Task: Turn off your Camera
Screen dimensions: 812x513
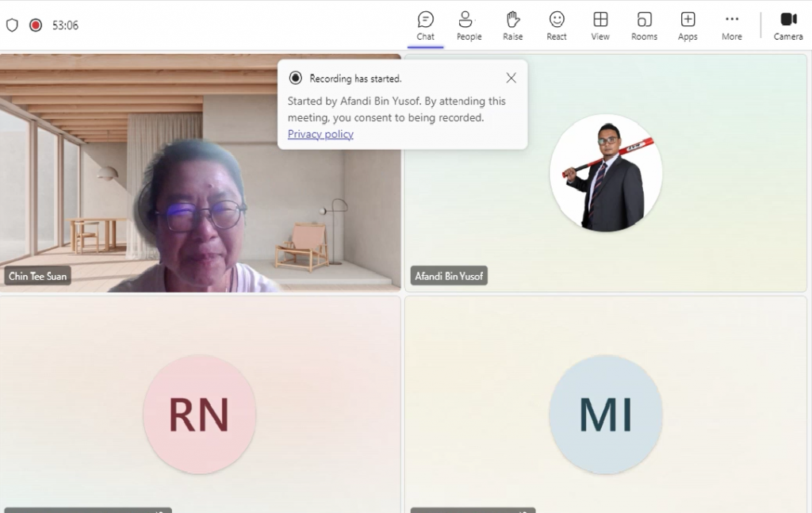Action: tap(787, 25)
